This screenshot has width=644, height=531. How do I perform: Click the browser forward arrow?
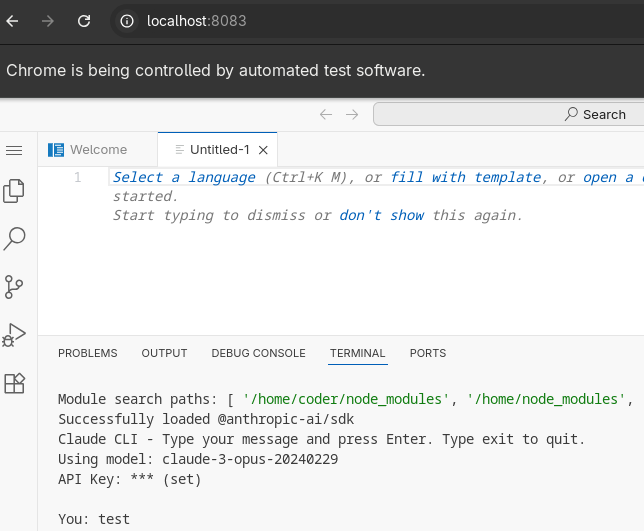click(48, 21)
